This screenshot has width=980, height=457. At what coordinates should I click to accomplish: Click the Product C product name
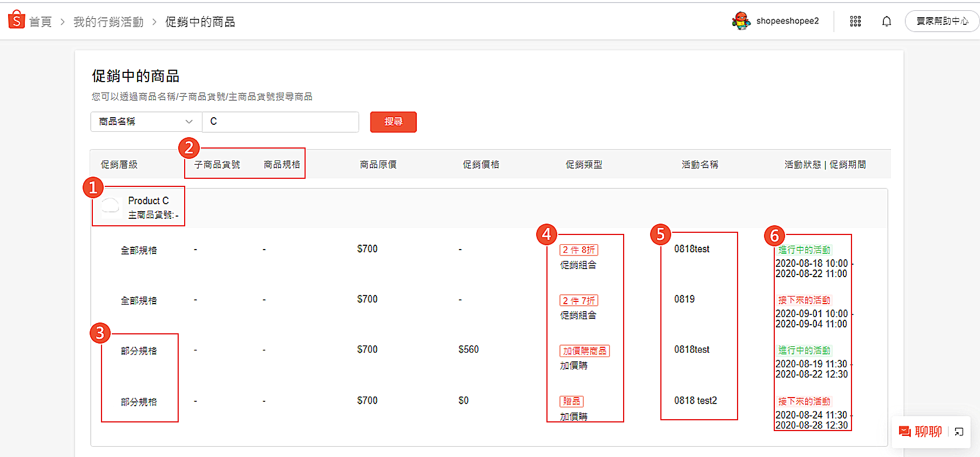point(148,200)
